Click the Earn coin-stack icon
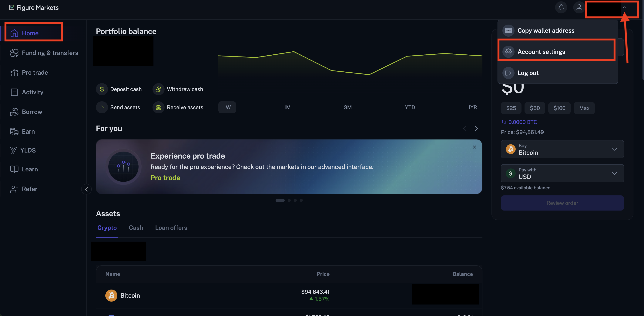The width and height of the screenshot is (644, 316). point(14,132)
